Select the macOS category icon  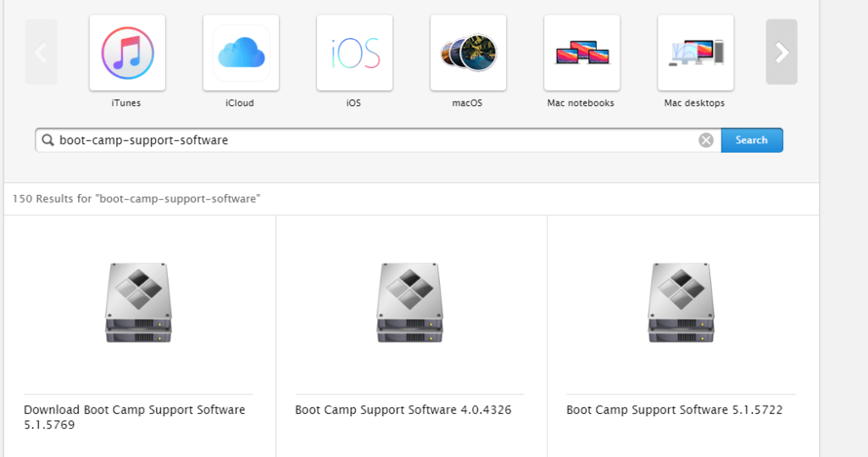click(x=468, y=53)
